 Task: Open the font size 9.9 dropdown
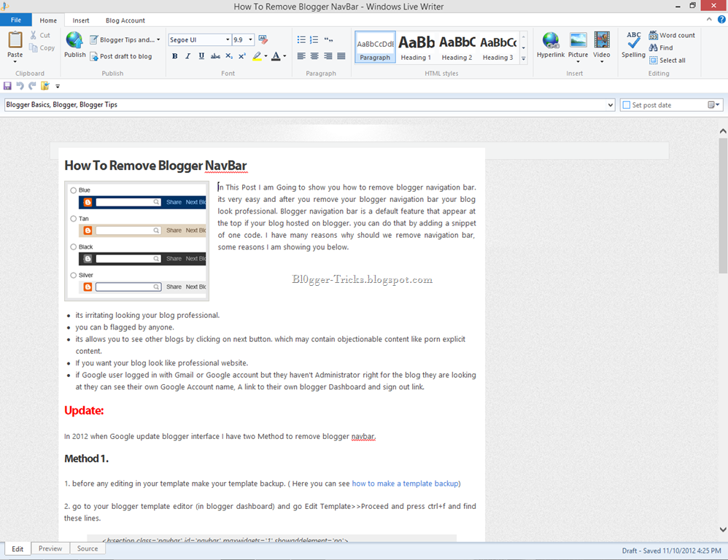pos(250,40)
